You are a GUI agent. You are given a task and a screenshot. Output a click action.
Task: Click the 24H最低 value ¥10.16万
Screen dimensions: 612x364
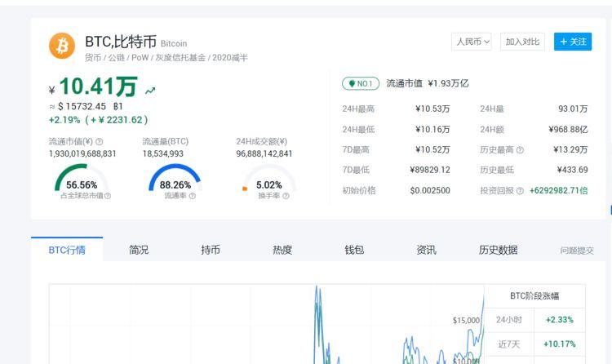point(432,129)
